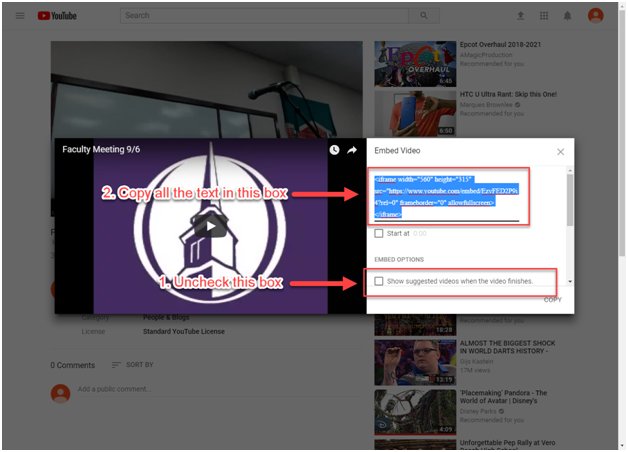Image resolution: width=628 pixels, height=452 pixels.
Task: Click Epcot Overhaul 2018-2021 title link
Action: coord(500,44)
